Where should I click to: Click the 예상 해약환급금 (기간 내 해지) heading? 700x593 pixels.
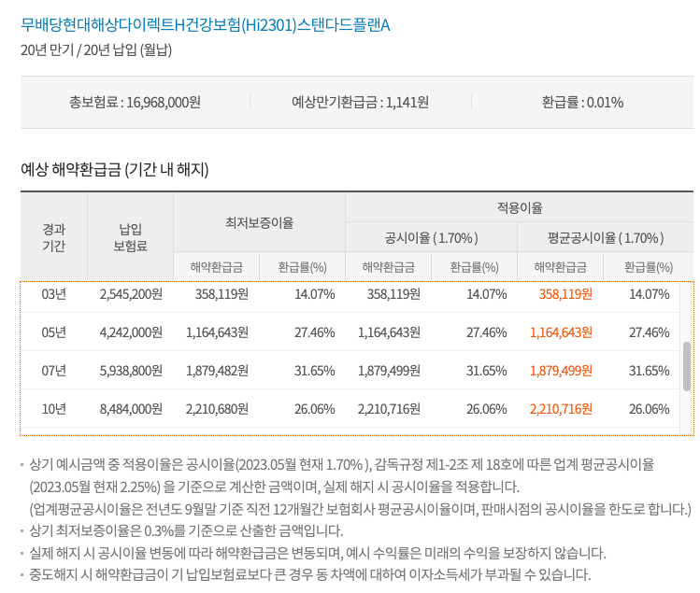(x=115, y=170)
